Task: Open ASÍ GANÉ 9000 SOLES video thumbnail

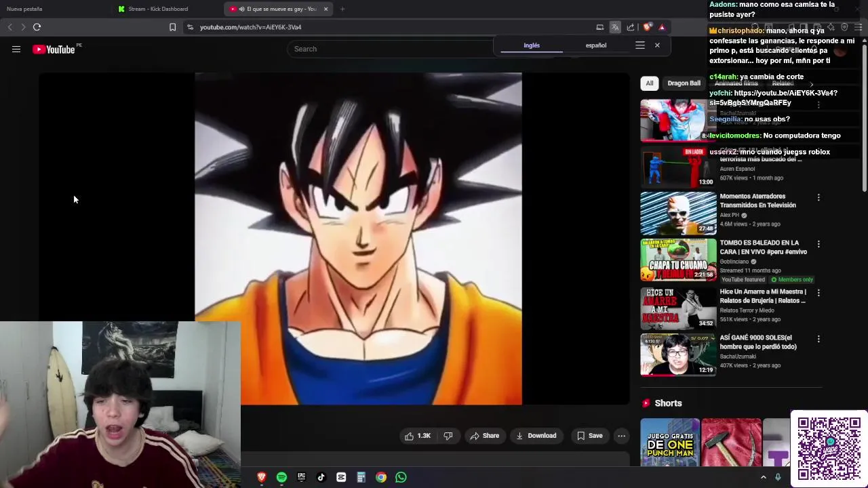Action: tap(678, 354)
